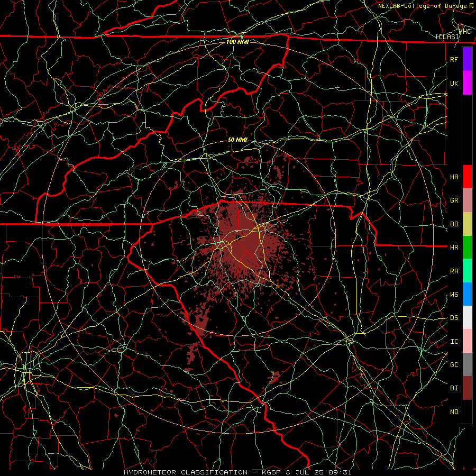
Task: Click the RF legend label
Action: click(x=454, y=59)
